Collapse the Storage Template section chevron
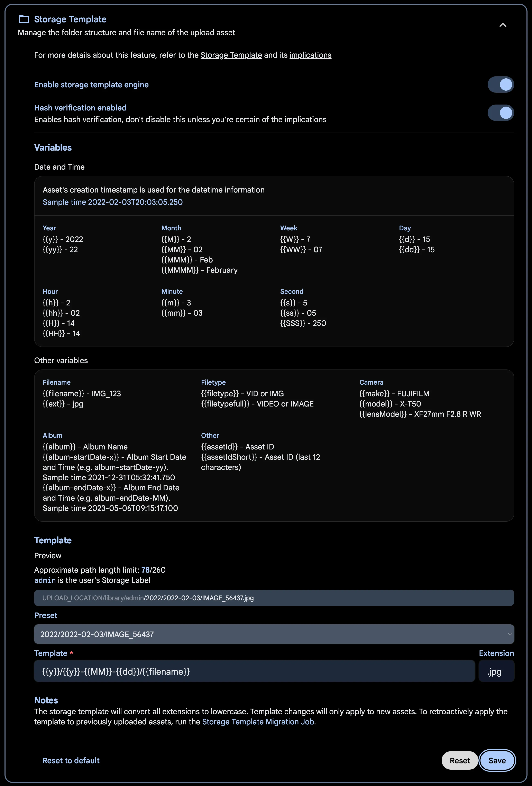This screenshot has width=532, height=786. (503, 25)
